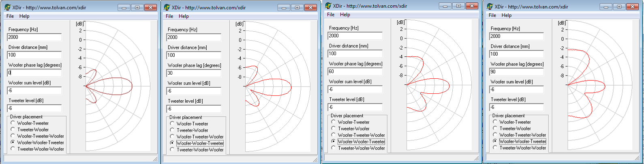The image size is (644, 164).
Task: Click Woofer sum level field in phase lag 90 window
Action: (x=517, y=90)
